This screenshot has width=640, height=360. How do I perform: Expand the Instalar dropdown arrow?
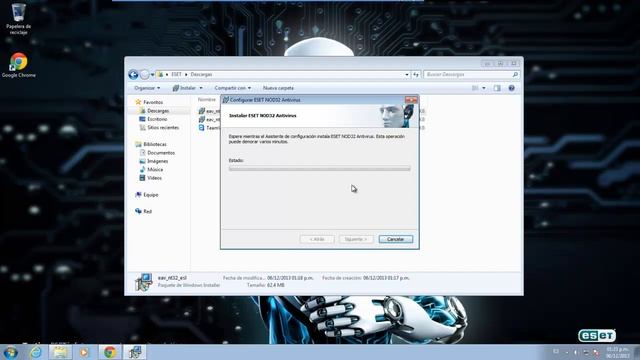click(201, 88)
